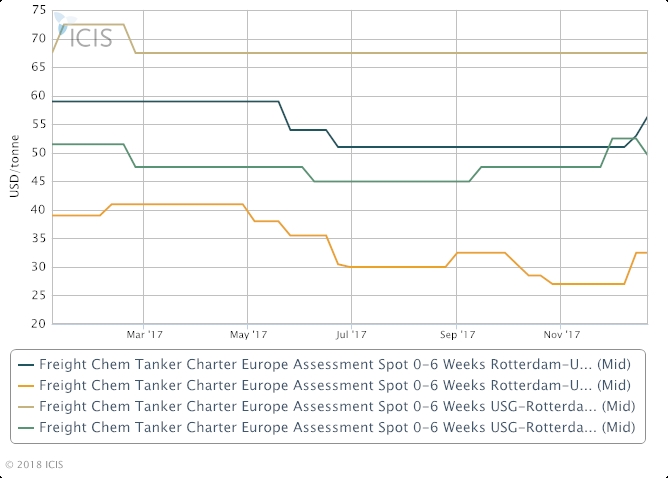Click the dark navy legend line marker
This screenshot has height=478, width=668.
coord(25,365)
